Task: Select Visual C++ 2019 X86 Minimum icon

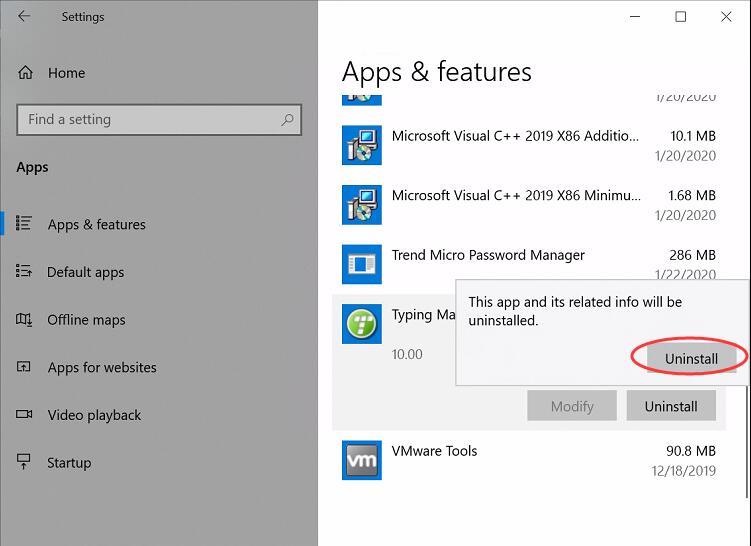Action: click(362, 205)
